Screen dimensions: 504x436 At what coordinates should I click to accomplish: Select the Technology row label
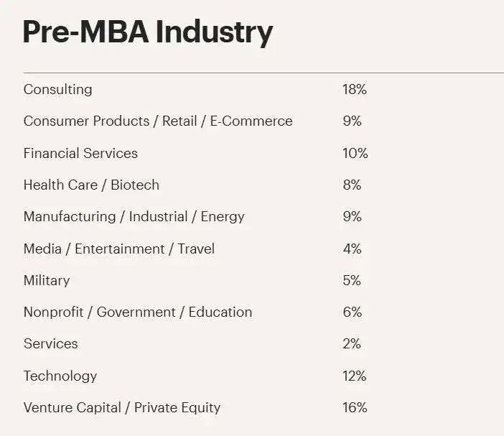click(x=60, y=376)
